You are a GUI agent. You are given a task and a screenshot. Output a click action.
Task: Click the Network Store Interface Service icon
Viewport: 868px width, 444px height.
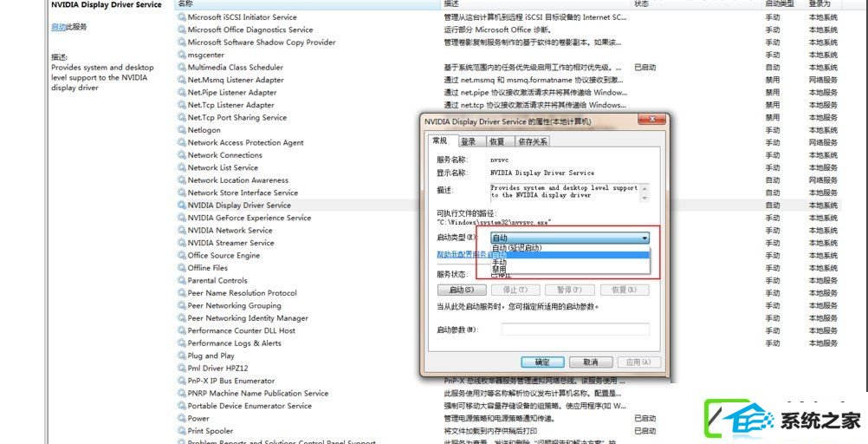(182, 193)
